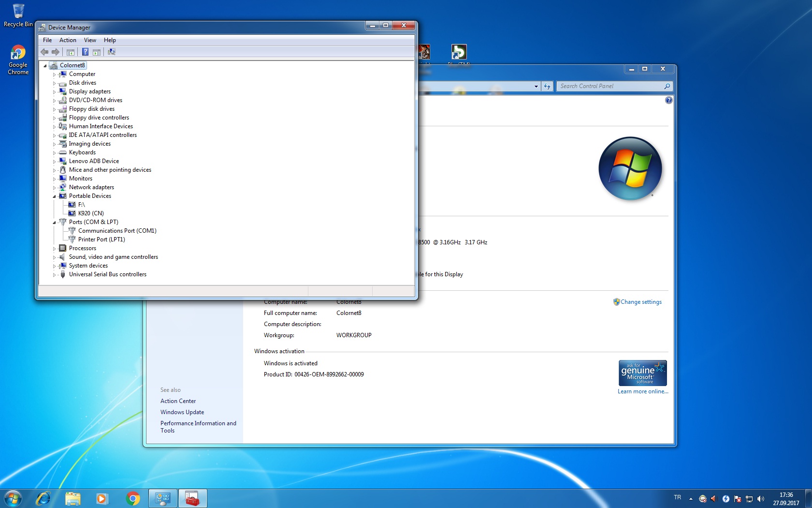Click the Show/Hide Action Pane toolbar icon

click(97, 52)
